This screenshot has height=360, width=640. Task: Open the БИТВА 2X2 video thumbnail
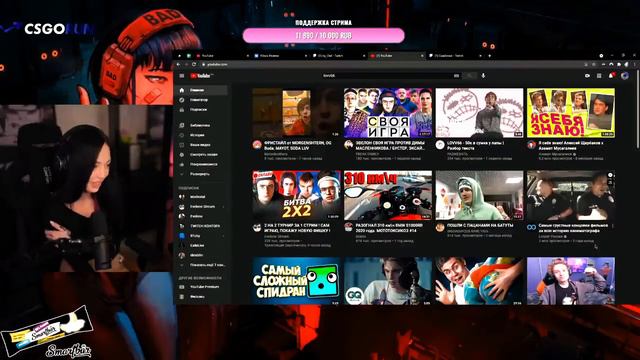point(296,195)
